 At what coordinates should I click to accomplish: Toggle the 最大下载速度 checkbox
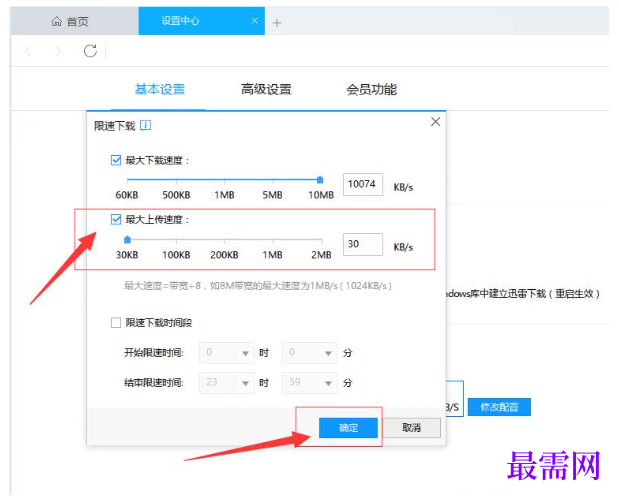tap(116, 160)
